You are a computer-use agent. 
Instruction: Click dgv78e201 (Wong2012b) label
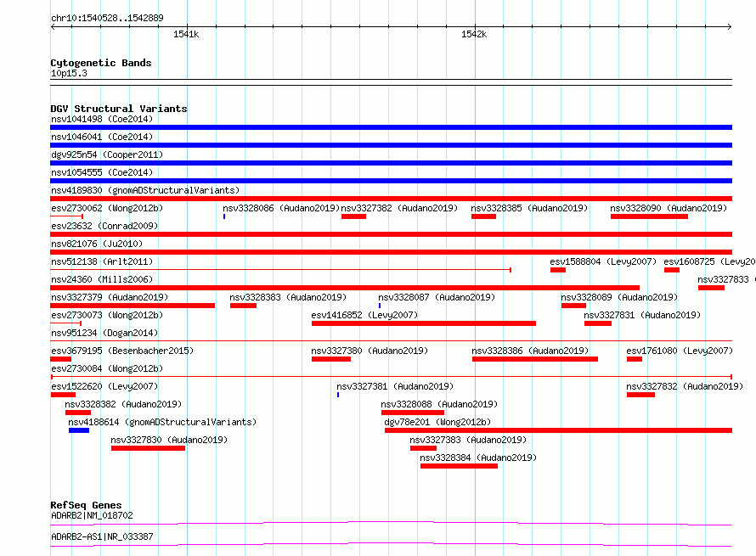click(x=437, y=422)
